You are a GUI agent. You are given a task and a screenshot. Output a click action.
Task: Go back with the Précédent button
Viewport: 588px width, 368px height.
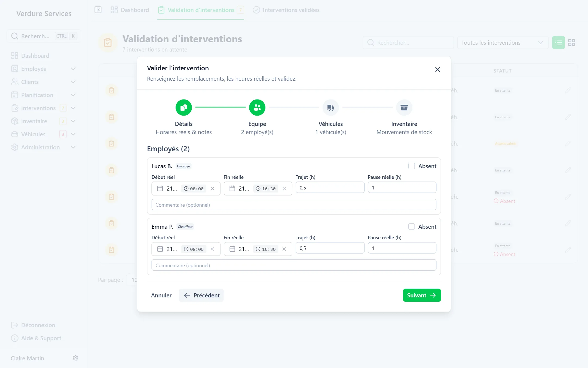point(201,295)
